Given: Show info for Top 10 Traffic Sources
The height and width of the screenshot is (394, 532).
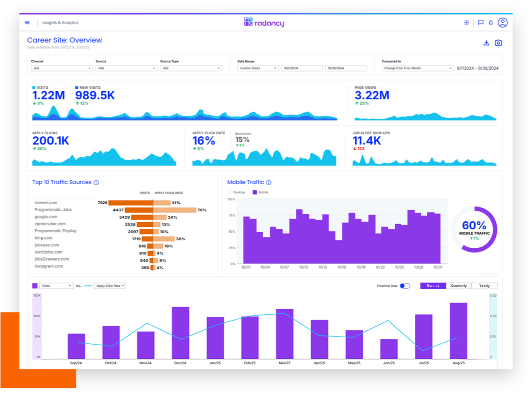Looking at the screenshot, I should click(96, 182).
